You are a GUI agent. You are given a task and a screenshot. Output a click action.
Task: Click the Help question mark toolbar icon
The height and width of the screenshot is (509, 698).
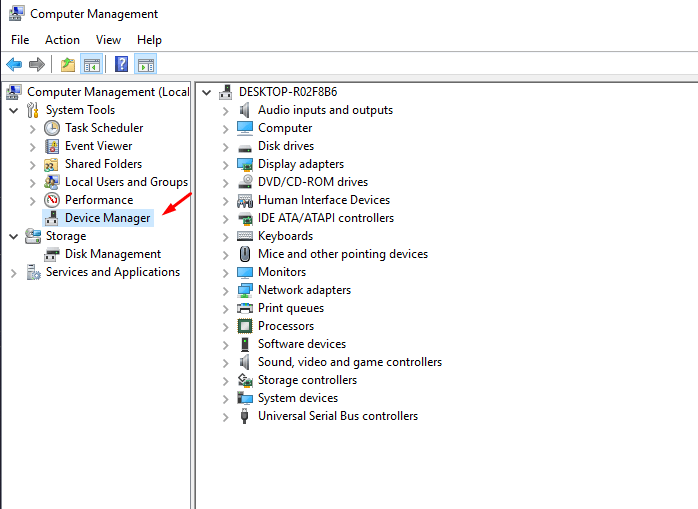[x=122, y=64]
